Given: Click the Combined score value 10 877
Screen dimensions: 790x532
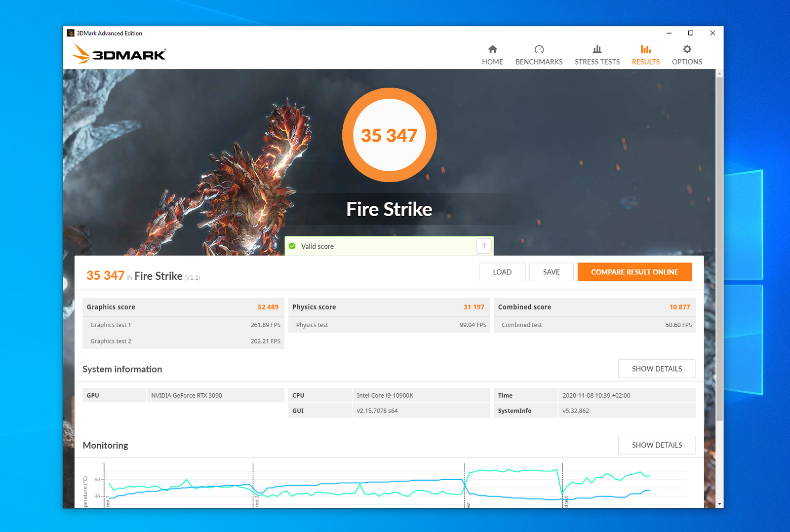Looking at the screenshot, I should pyautogui.click(x=679, y=307).
